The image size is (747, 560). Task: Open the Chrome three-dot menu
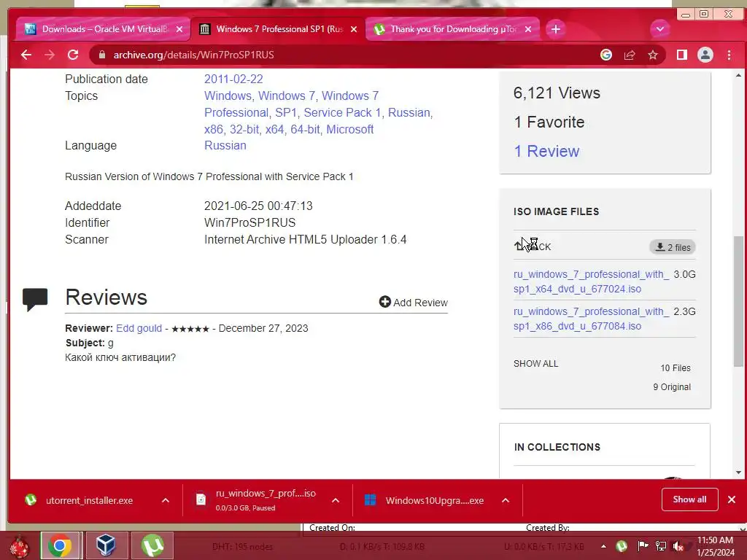(729, 55)
